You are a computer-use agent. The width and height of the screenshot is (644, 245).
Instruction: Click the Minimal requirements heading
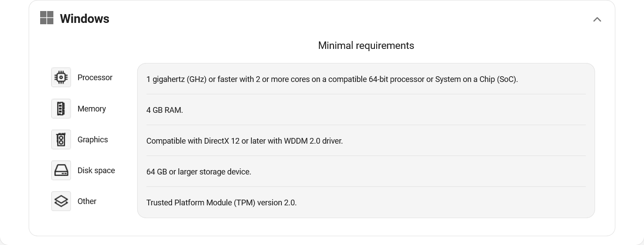pos(366,45)
